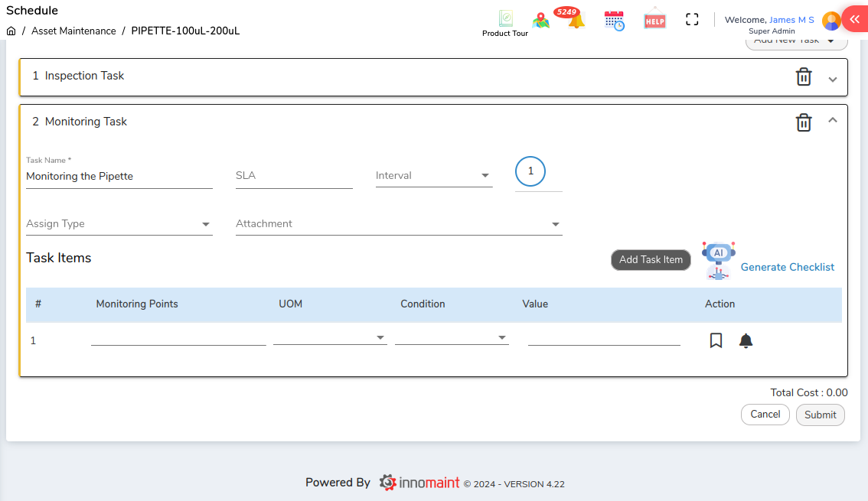The width and height of the screenshot is (868, 501).
Task: Click the alert bell in task item row
Action: point(746,340)
